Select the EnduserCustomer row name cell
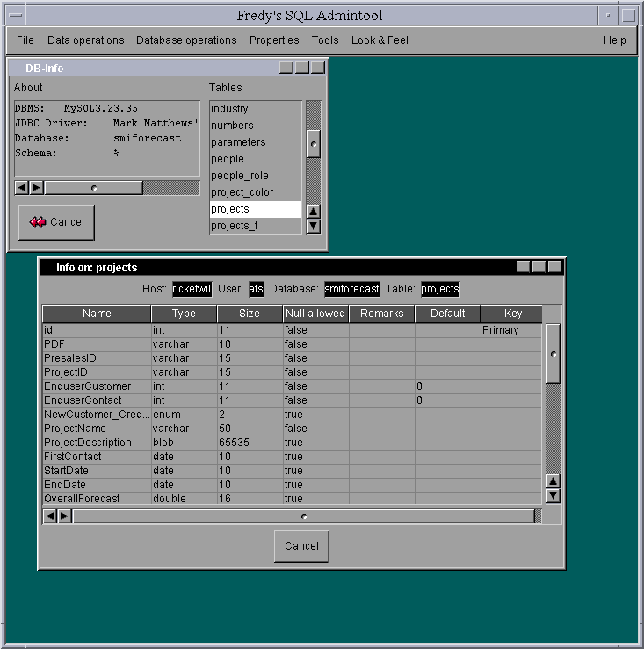644x649 pixels. (x=97, y=386)
